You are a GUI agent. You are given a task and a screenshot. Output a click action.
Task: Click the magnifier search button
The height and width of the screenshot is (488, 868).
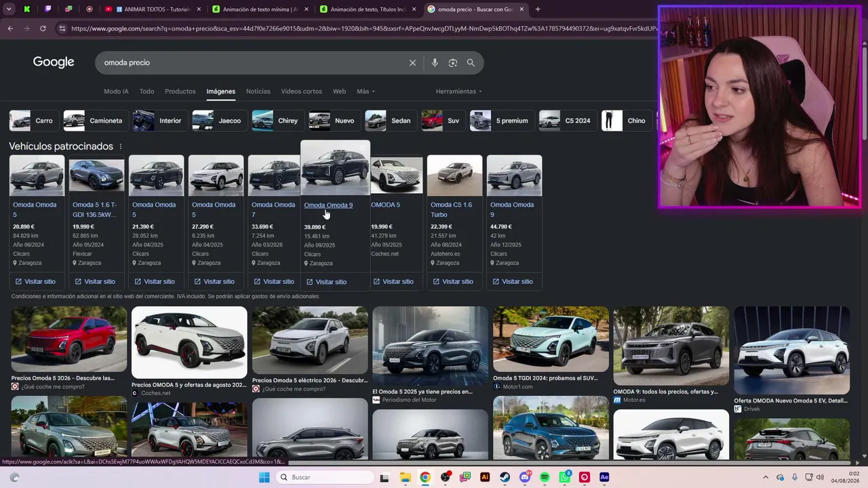pyautogui.click(x=471, y=63)
